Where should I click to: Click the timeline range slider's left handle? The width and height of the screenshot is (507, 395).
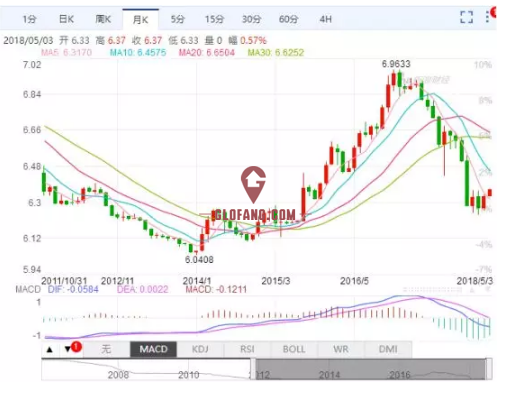click(x=253, y=369)
